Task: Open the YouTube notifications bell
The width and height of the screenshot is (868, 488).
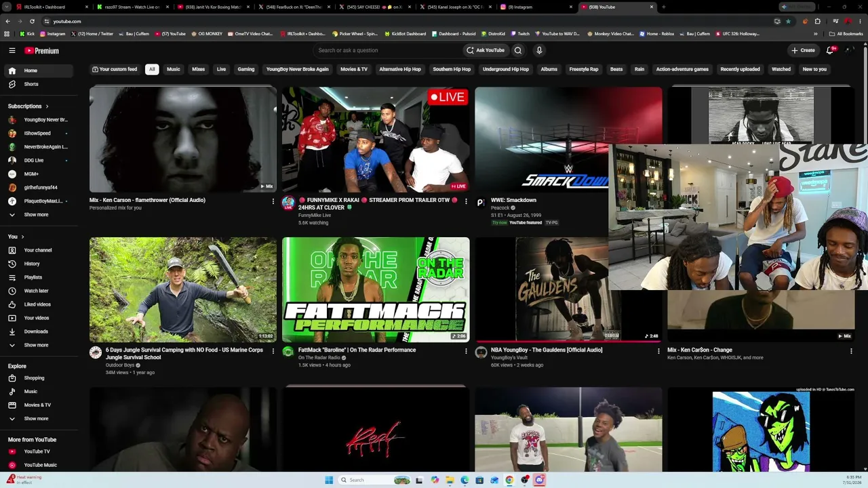Action: [830, 50]
